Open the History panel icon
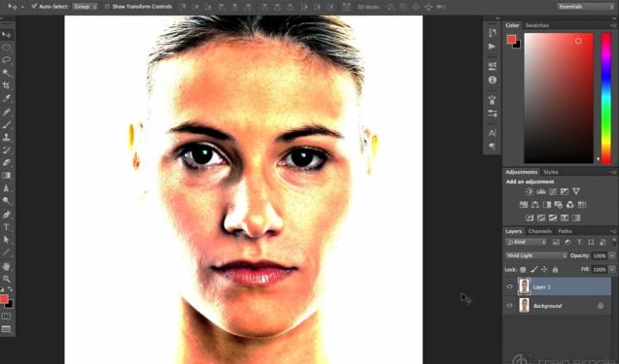 (x=492, y=32)
